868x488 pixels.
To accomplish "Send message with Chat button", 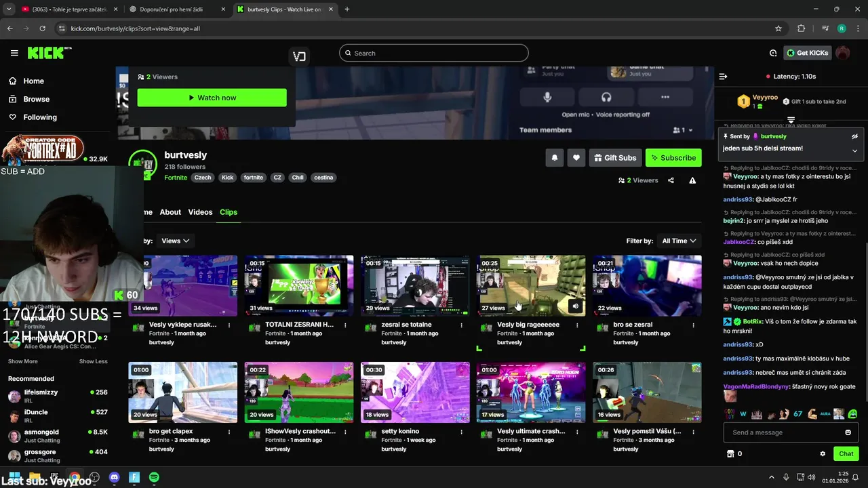I will tap(846, 453).
